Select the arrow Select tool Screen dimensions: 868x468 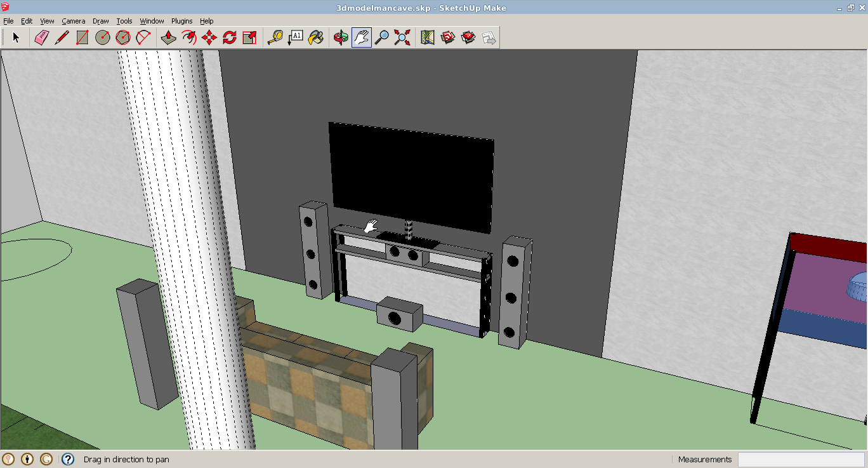pos(16,37)
